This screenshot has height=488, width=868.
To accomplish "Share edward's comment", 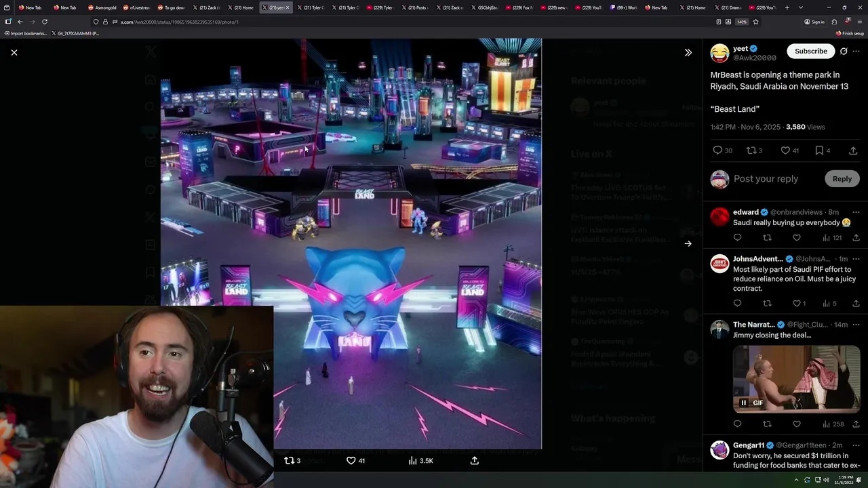I will 856,238.
